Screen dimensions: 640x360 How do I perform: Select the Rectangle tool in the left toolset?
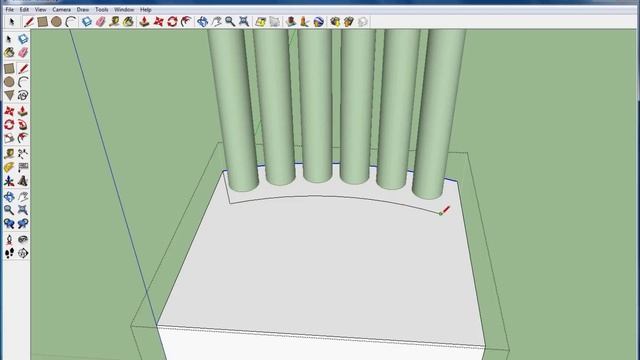[9, 69]
